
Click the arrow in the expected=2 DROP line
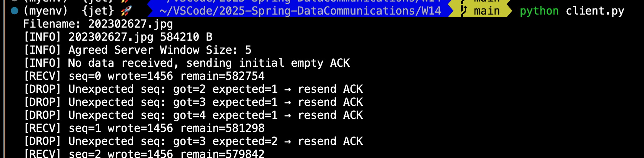click(287, 142)
